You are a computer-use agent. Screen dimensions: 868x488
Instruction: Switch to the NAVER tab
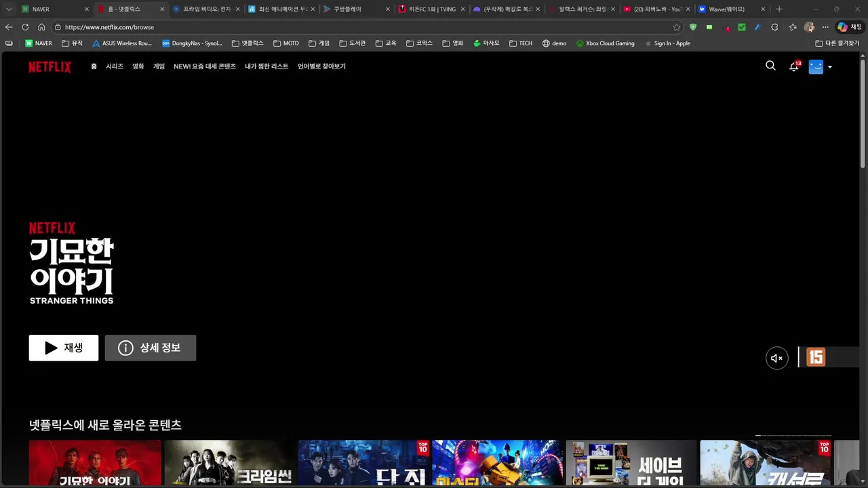point(56,9)
